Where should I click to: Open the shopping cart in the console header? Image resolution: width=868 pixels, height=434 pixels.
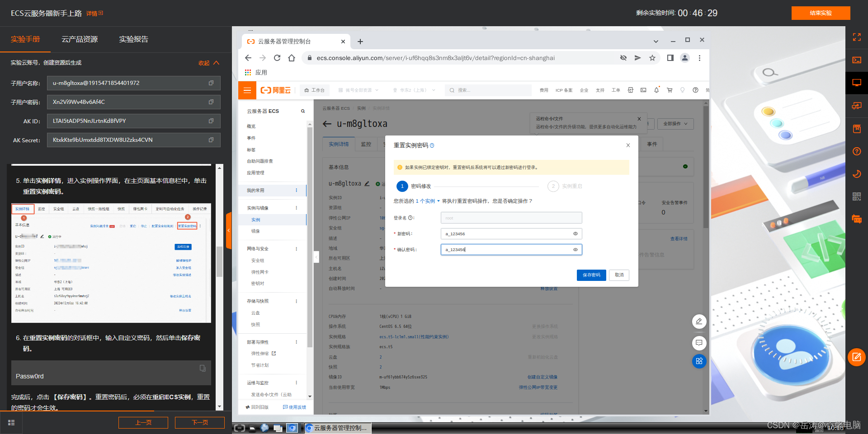click(670, 90)
